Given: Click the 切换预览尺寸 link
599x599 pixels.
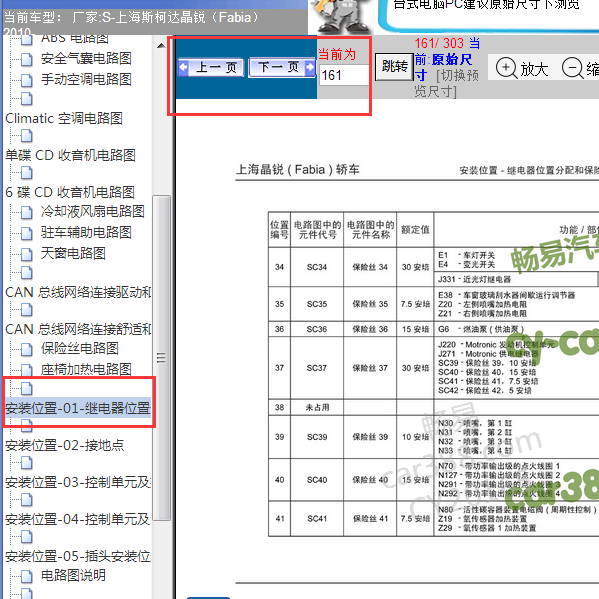Looking at the screenshot, I should [x=447, y=83].
